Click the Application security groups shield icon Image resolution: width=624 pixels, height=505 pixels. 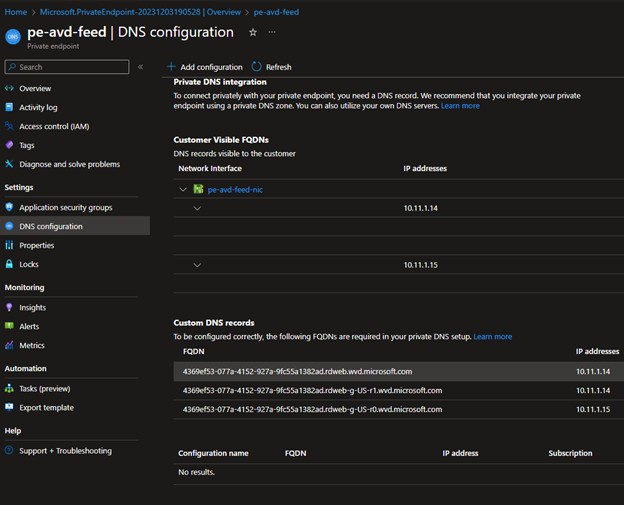(9, 207)
